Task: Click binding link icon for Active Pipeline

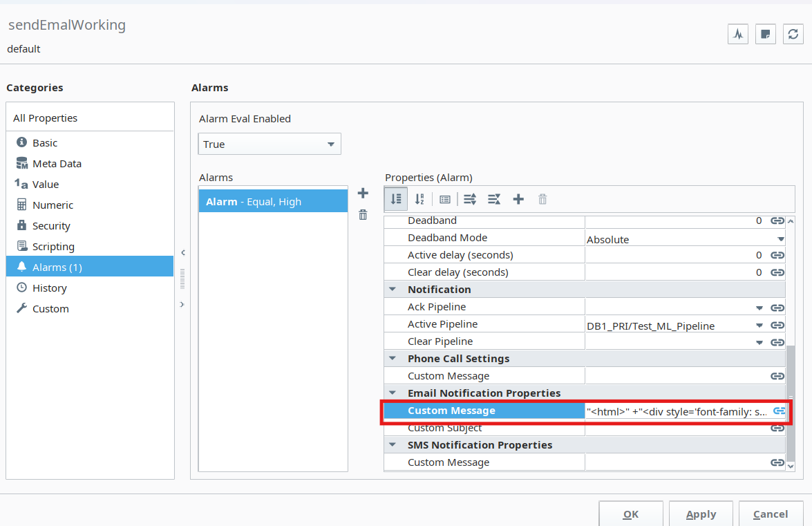Action: (x=777, y=325)
